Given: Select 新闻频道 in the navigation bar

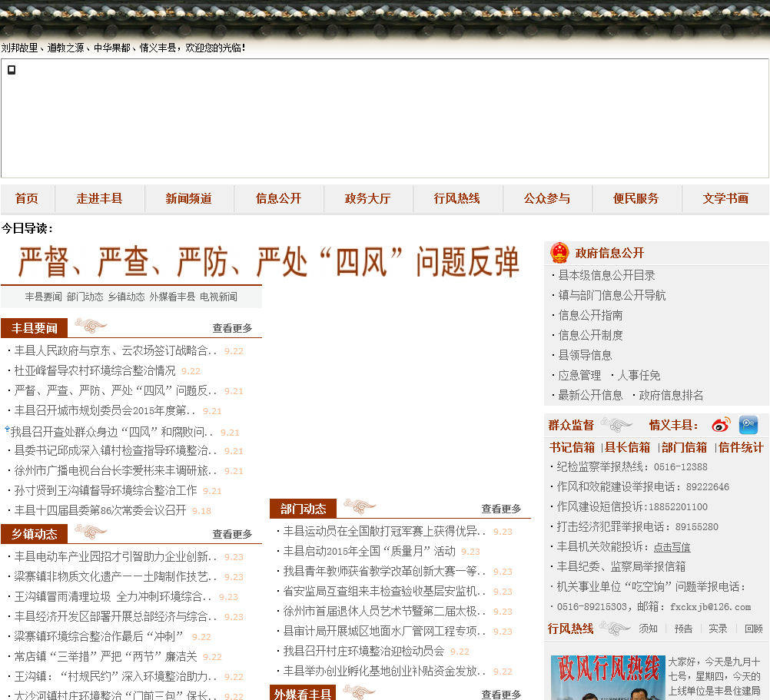Looking at the screenshot, I should pos(188,198).
